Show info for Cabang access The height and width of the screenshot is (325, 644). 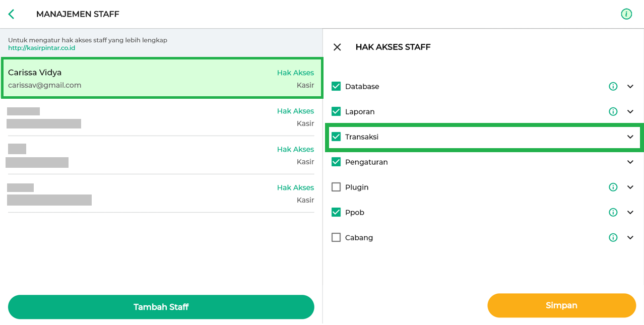(613, 238)
